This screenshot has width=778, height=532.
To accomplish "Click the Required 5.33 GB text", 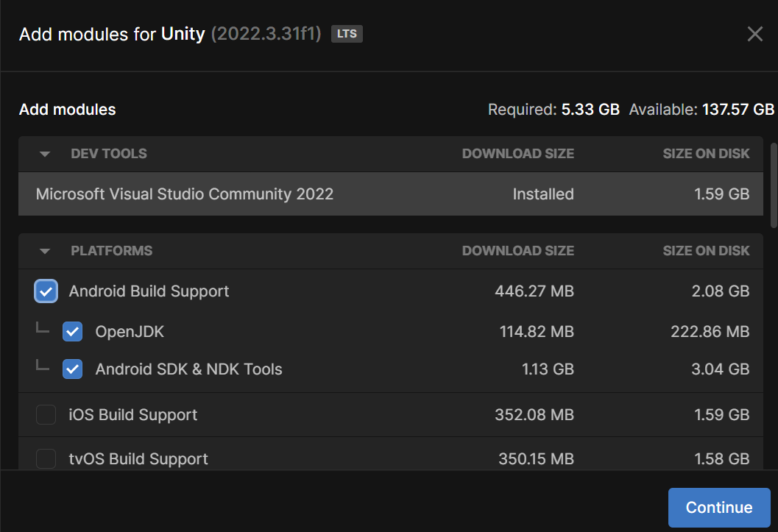I will click(554, 110).
